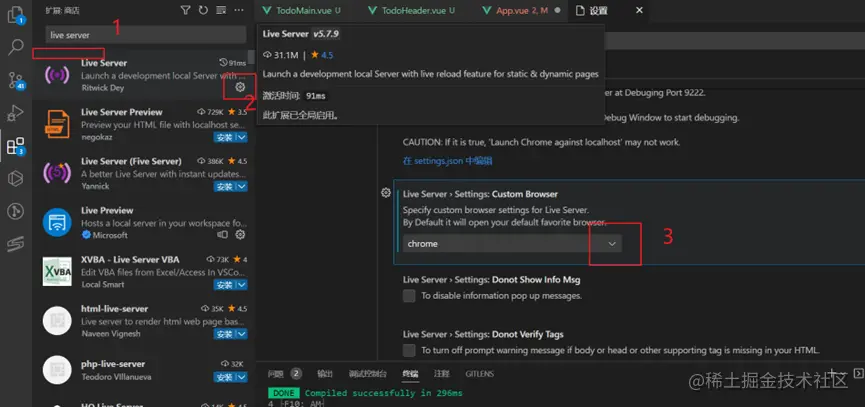Click the v5.7.9 version badge in popup
The width and height of the screenshot is (865, 407).
tap(326, 34)
